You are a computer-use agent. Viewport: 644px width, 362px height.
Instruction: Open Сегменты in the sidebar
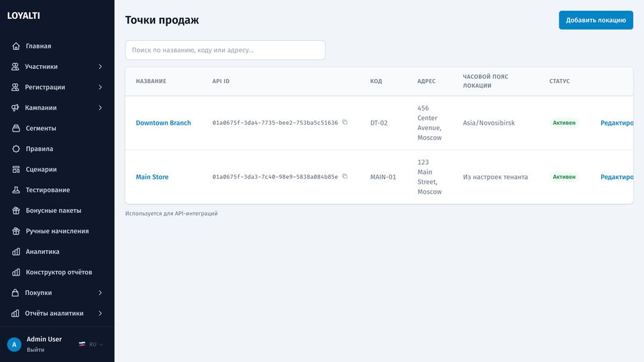click(57, 128)
